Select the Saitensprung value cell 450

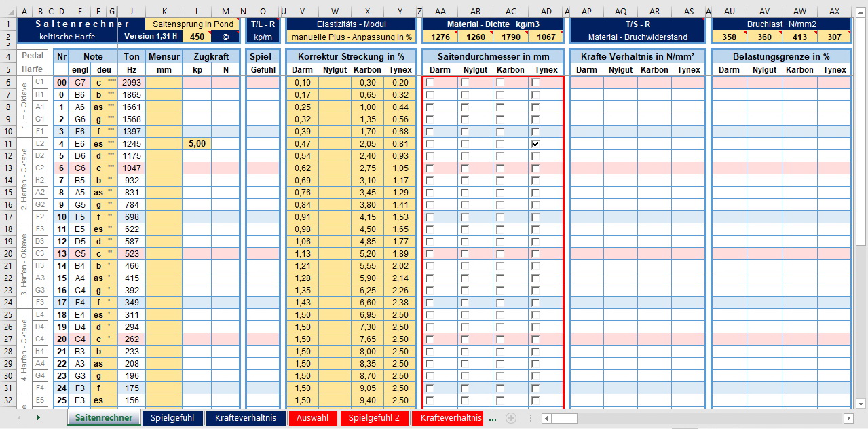coord(197,37)
